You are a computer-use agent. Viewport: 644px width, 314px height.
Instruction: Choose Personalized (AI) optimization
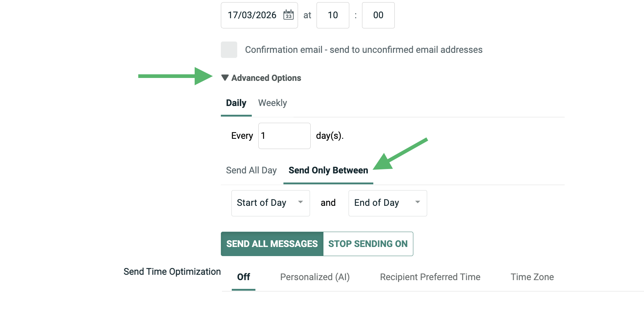point(315,277)
